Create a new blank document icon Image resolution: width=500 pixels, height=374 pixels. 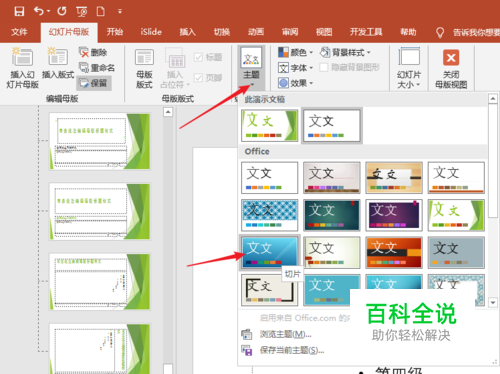[101, 11]
